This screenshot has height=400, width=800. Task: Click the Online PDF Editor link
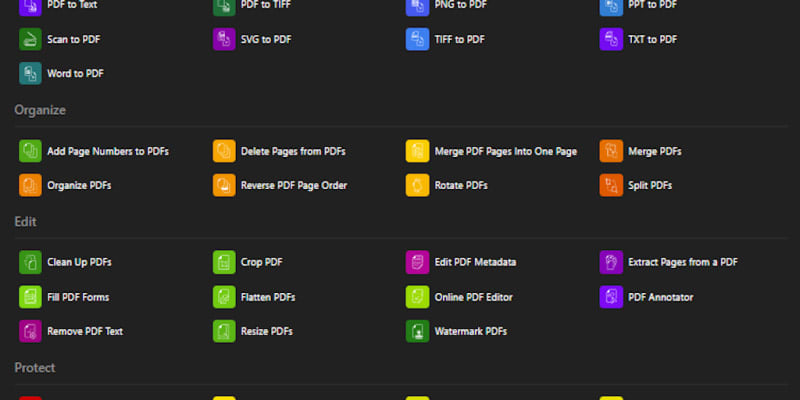(x=475, y=297)
